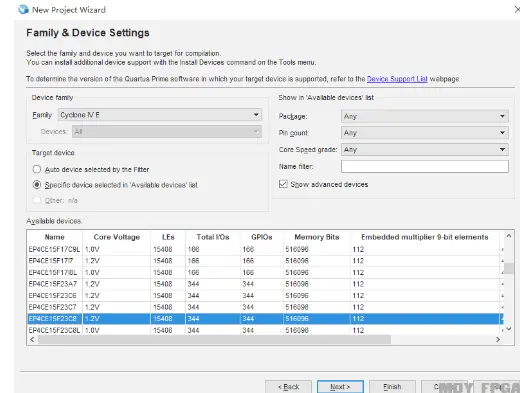Viewport: 520px width, 393px height.
Task: Open the Family dropdown showing Cyclone IV E
Action: coord(160,115)
